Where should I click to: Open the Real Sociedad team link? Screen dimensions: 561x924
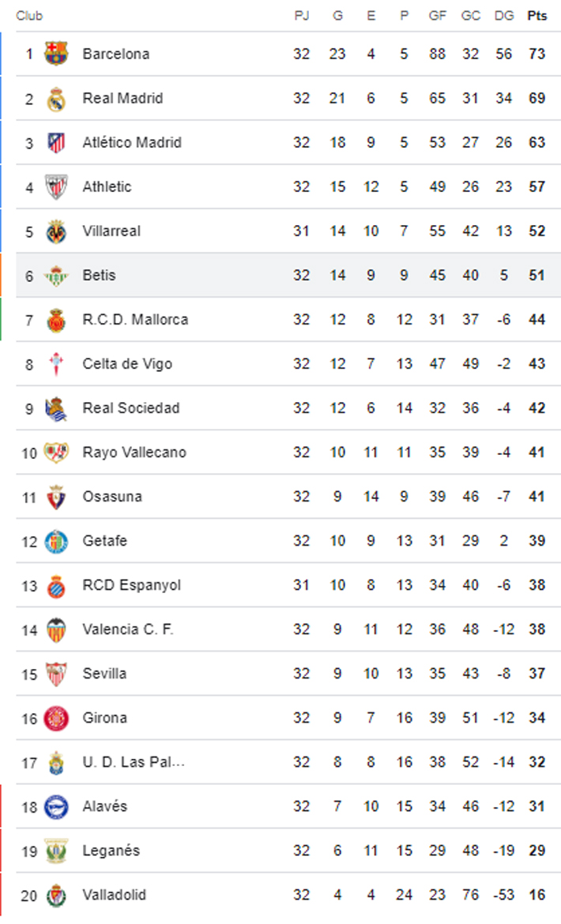click(x=131, y=408)
